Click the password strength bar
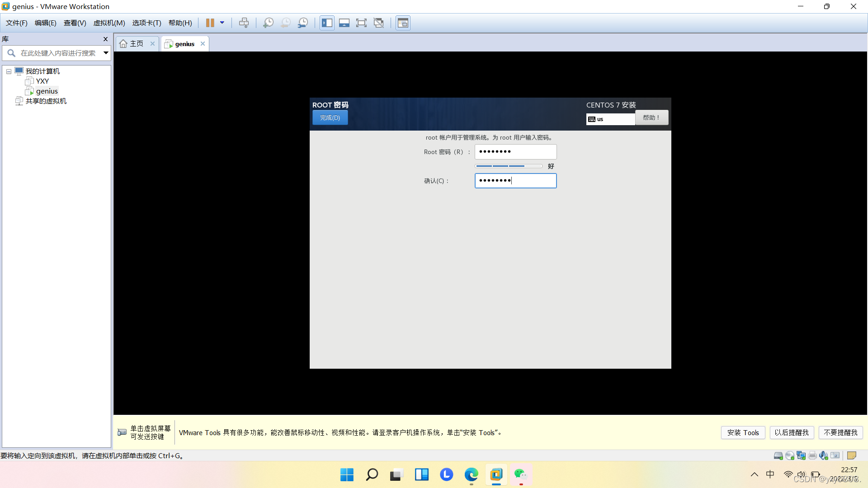 509,166
